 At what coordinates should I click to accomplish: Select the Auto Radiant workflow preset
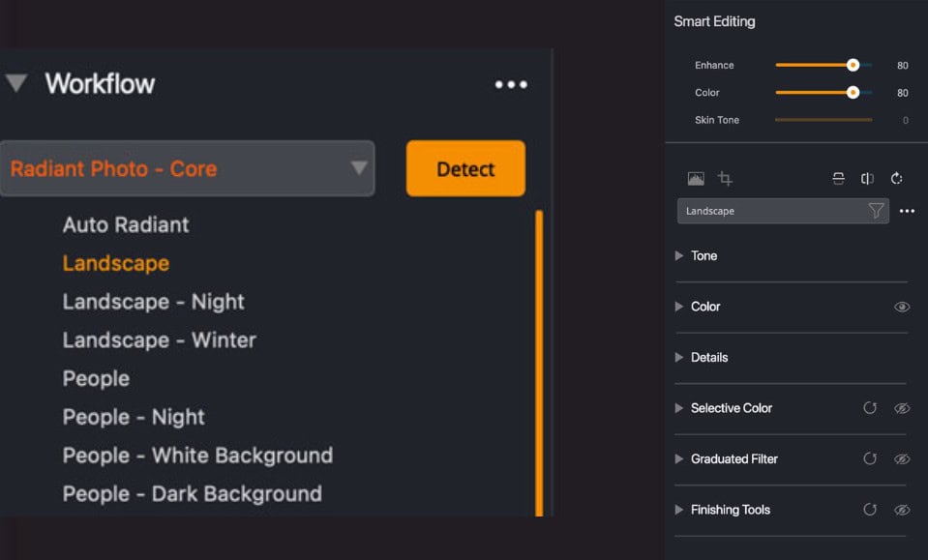[x=126, y=224]
